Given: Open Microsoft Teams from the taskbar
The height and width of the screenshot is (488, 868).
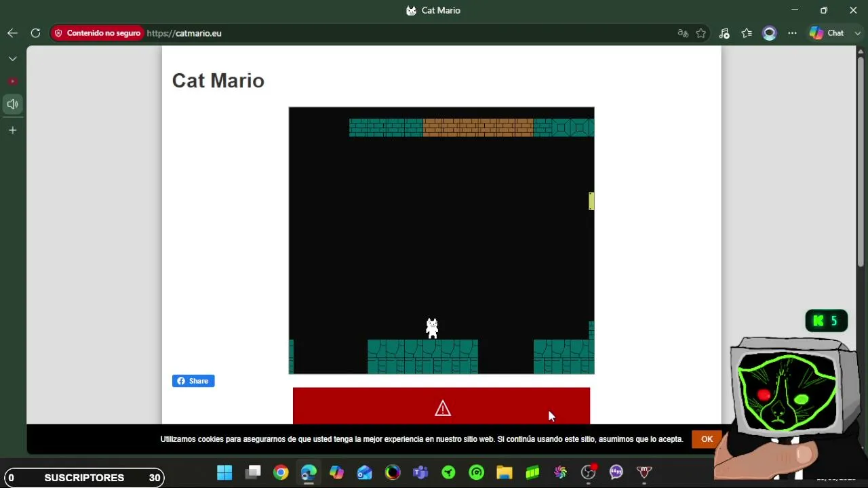Looking at the screenshot, I should [420, 472].
